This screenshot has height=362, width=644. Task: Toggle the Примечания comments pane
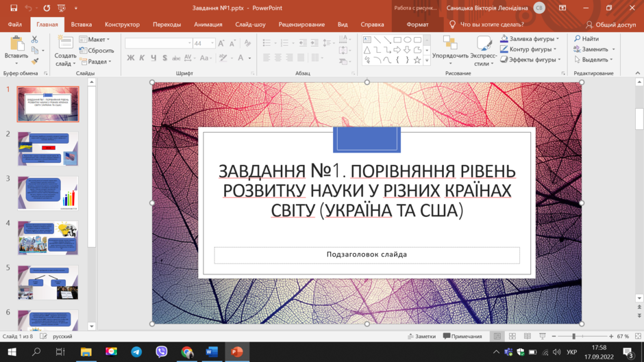tap(462, 336)
